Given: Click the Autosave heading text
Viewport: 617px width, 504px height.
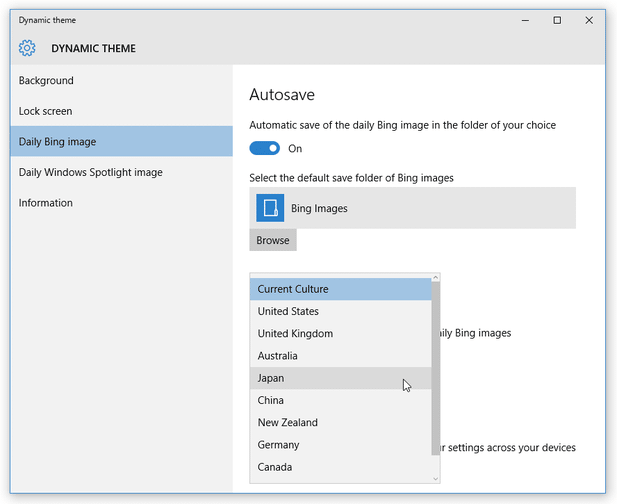Looking at the screenshot, I should (x=282, y=94).
